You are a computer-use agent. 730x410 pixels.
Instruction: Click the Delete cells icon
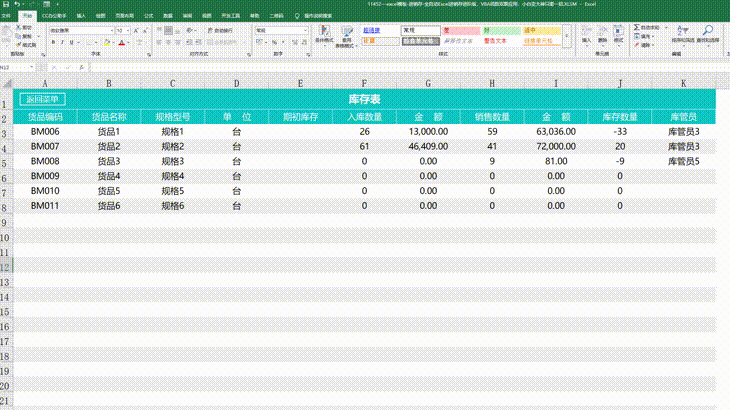(x=602, y=32)
